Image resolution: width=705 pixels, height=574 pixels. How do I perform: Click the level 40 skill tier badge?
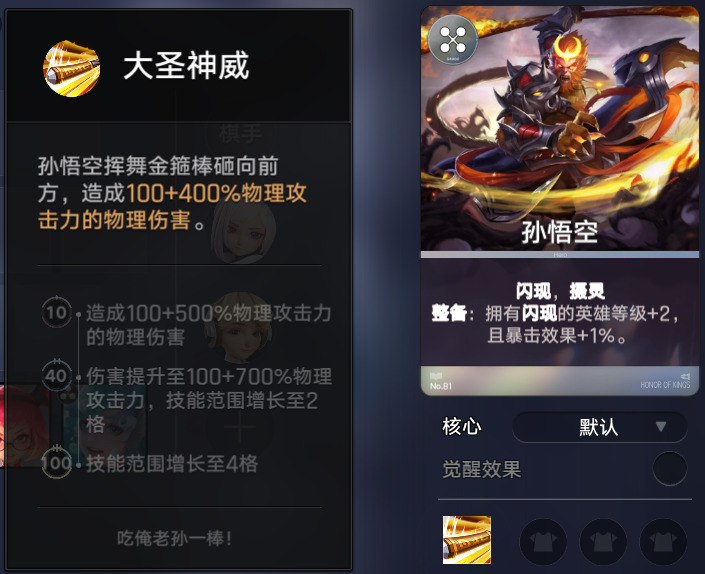[57, 375]
